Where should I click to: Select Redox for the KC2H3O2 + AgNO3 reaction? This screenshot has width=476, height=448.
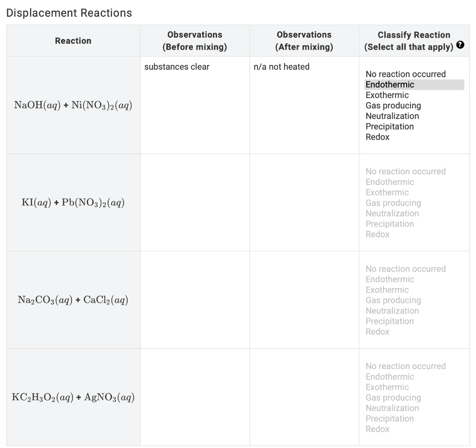tap(378, 429)
